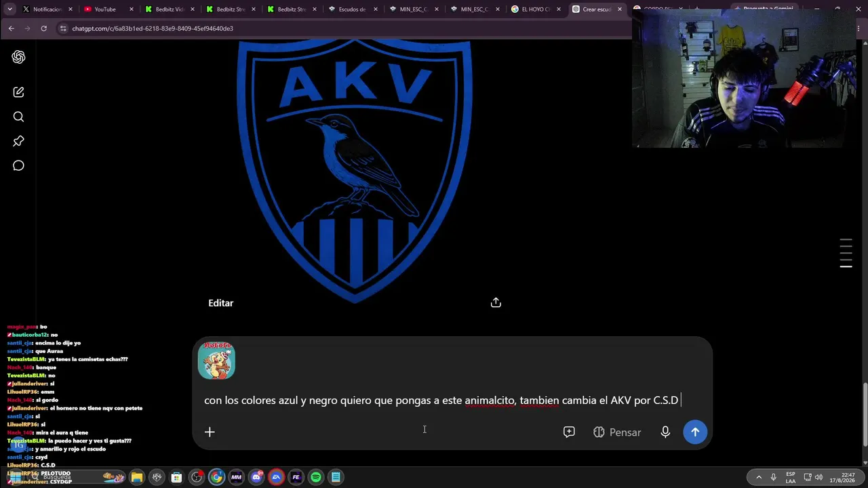Start a new chat from the sidebar
This screenshot has width=868, height=488.
tap(18, 92)
